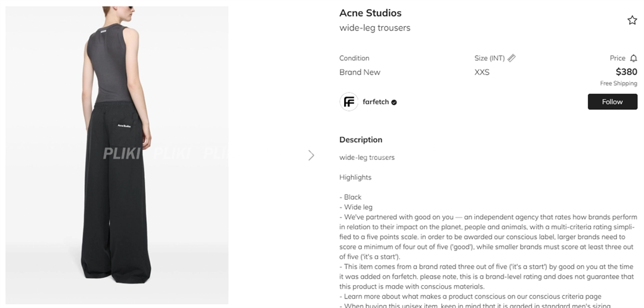Click the Highlights line in description
This screenshot has height=308, width=644.
pyautogui.click(x=355, y=177)
